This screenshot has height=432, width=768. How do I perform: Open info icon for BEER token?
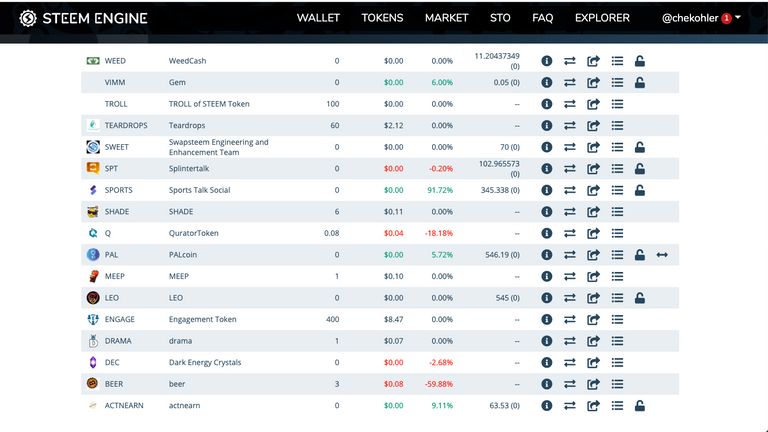[x=547, y=384]
